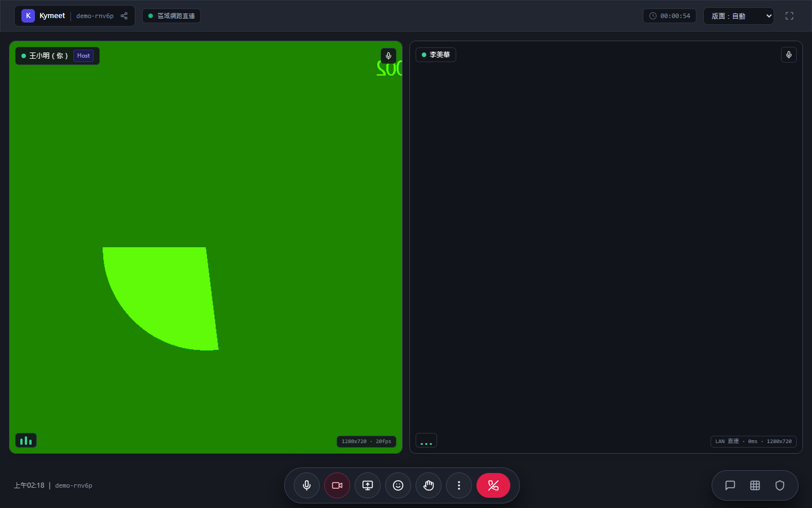812x508 pixels.
Task: Click room code demo-rnv6p in header
Action: pyautogui.click(x=95, y=16)
